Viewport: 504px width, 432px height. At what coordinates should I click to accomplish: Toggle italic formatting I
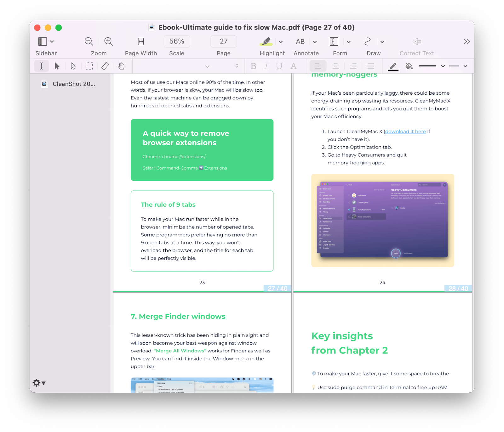[266, 66]
